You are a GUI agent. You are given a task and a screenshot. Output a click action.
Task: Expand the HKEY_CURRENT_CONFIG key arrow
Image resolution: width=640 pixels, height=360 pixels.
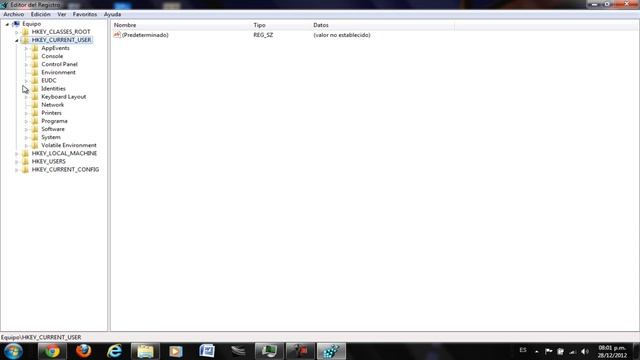click(17, 170)
